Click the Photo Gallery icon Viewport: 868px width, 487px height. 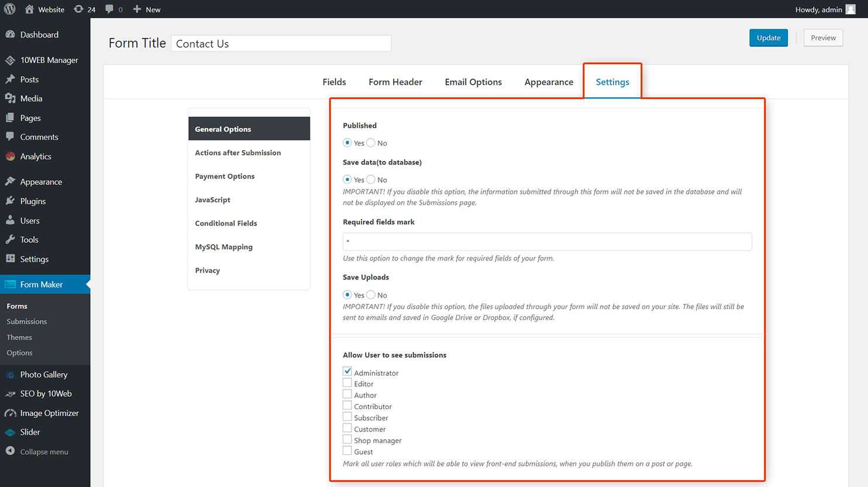tap(10, 375)
